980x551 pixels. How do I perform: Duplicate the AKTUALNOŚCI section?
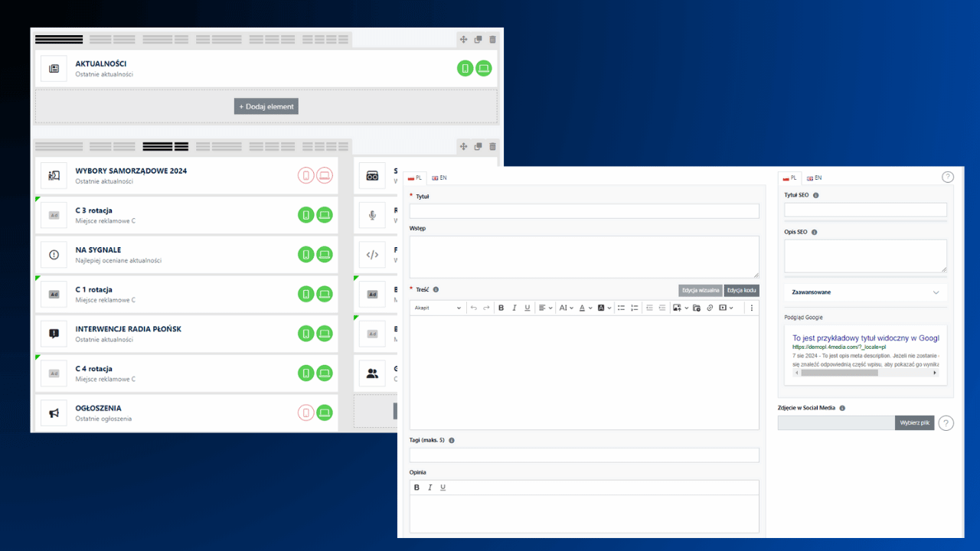coord(478,40)
